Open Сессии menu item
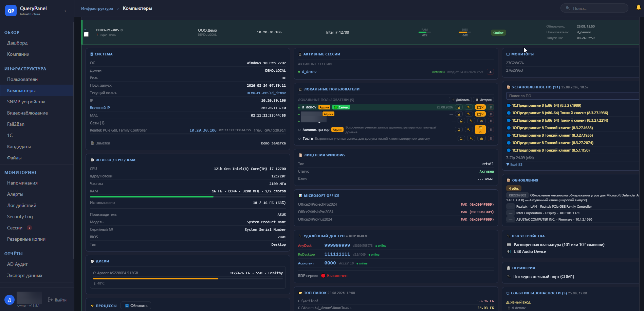Viewport: 644px width, 311px height. 37,228
